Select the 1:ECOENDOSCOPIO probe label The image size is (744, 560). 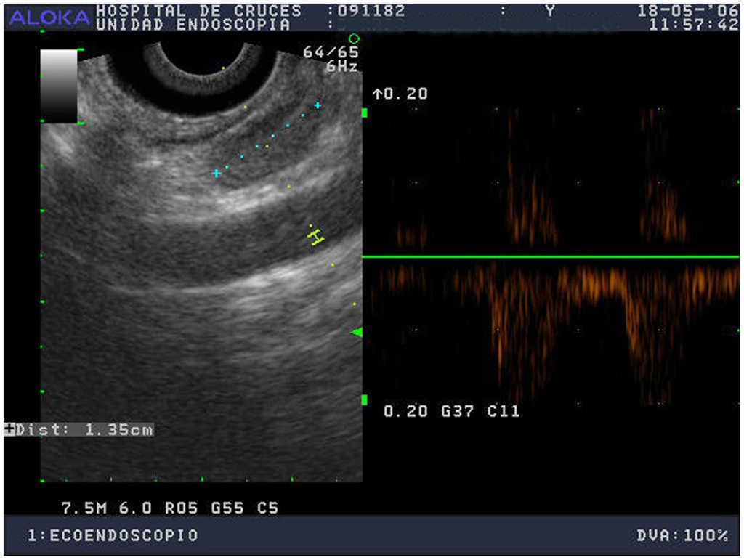click(x=113, y=535)
